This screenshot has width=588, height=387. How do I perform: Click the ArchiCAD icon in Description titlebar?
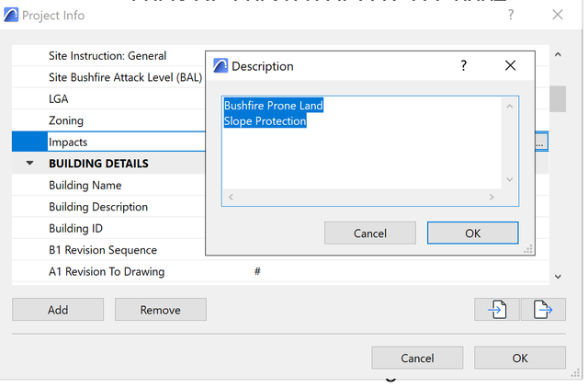(x=220, y=66)
